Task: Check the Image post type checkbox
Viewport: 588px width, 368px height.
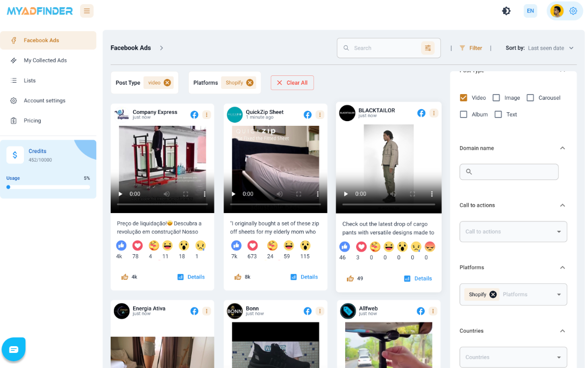Action: (496, 98)
